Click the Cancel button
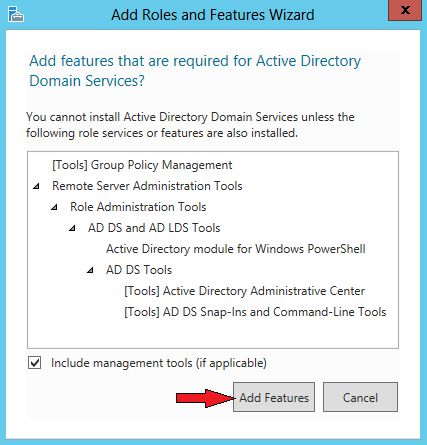 click(360, 397)
